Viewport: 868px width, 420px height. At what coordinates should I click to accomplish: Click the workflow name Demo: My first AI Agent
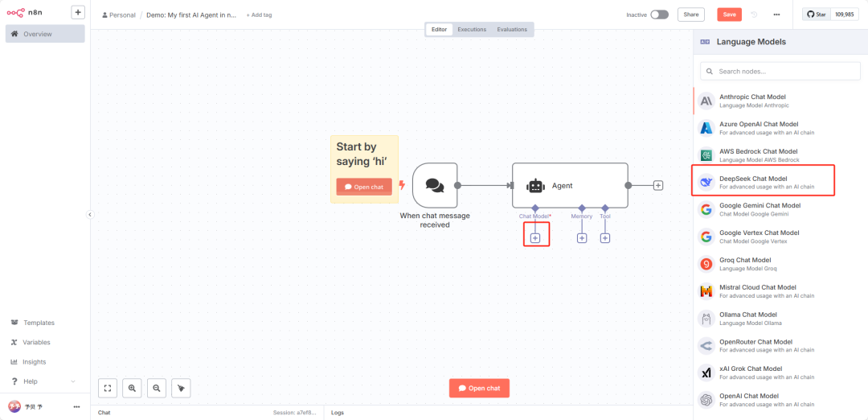pos(191,15)
